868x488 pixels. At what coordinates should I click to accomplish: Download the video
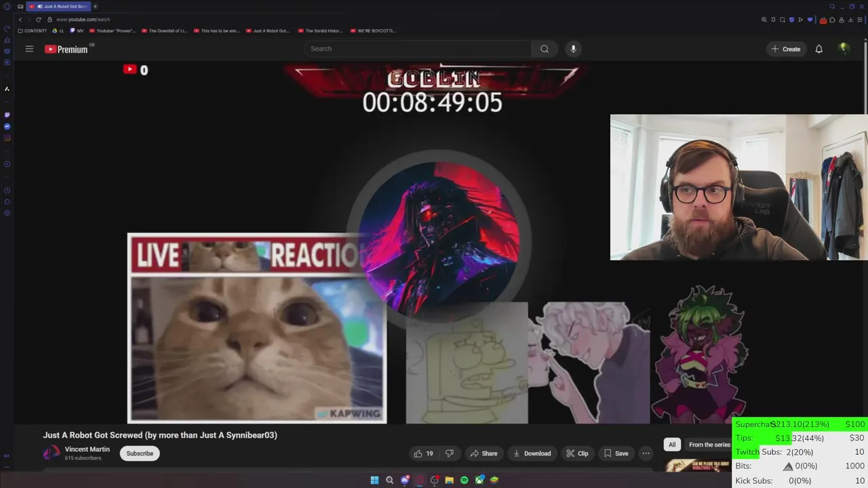(x=532, y=453)
